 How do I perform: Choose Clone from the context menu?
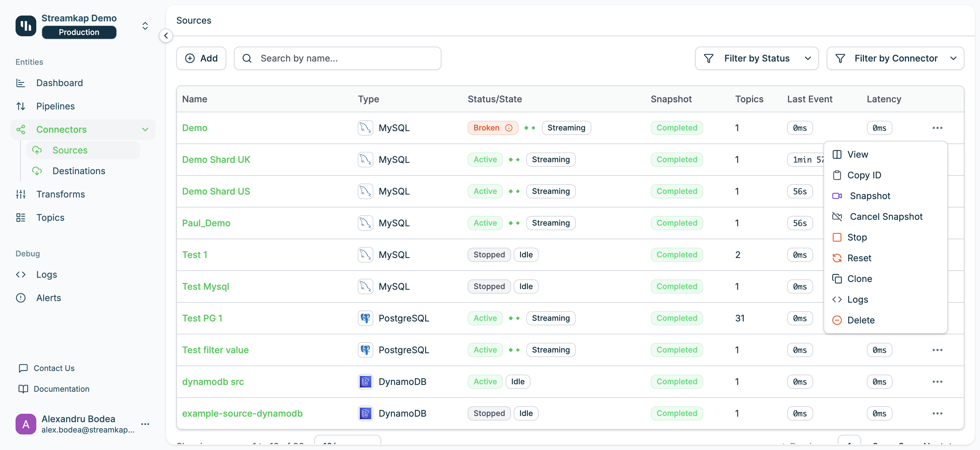tap(859, 279)
